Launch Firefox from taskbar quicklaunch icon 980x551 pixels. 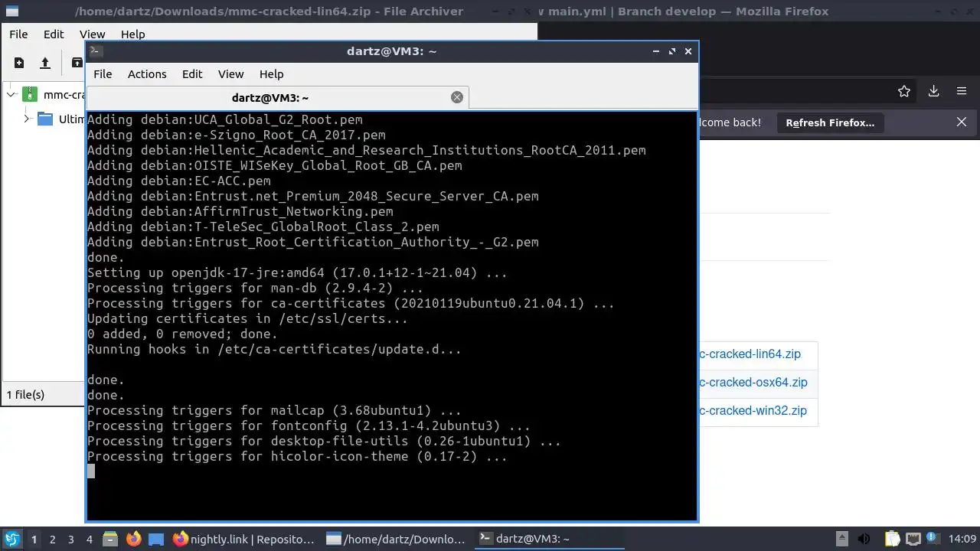(133, 539)
